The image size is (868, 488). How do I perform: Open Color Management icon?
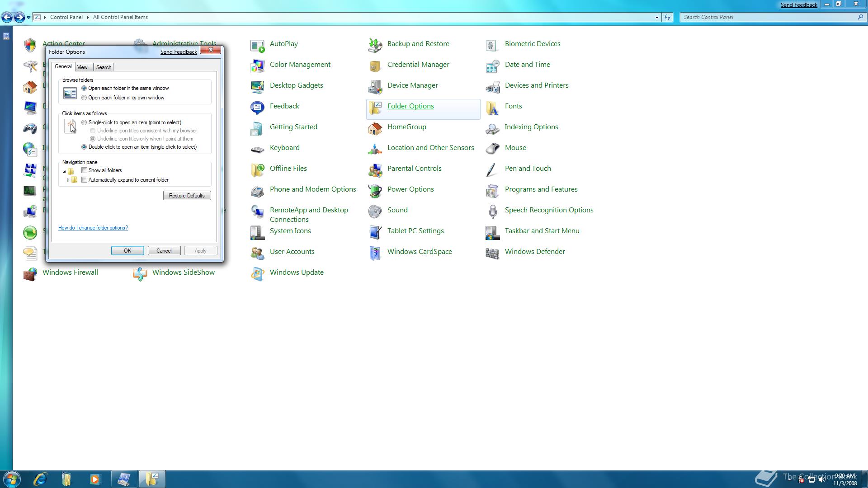(257, 66)
